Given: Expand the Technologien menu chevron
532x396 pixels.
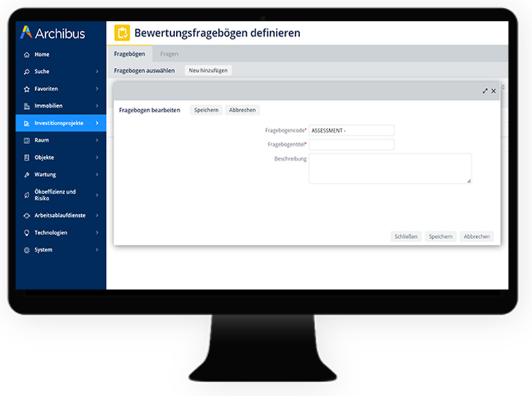Looking at the screenshot, I should click(97, 233).
